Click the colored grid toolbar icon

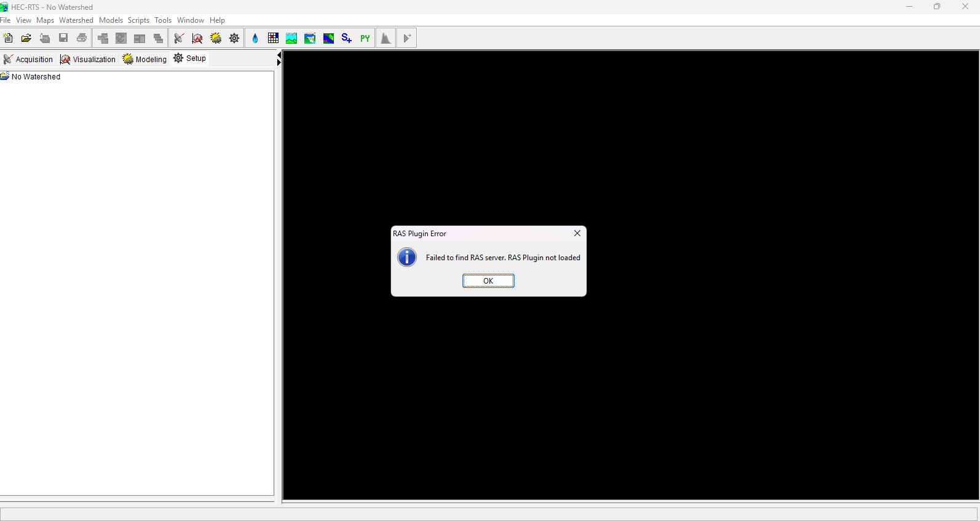274,38
